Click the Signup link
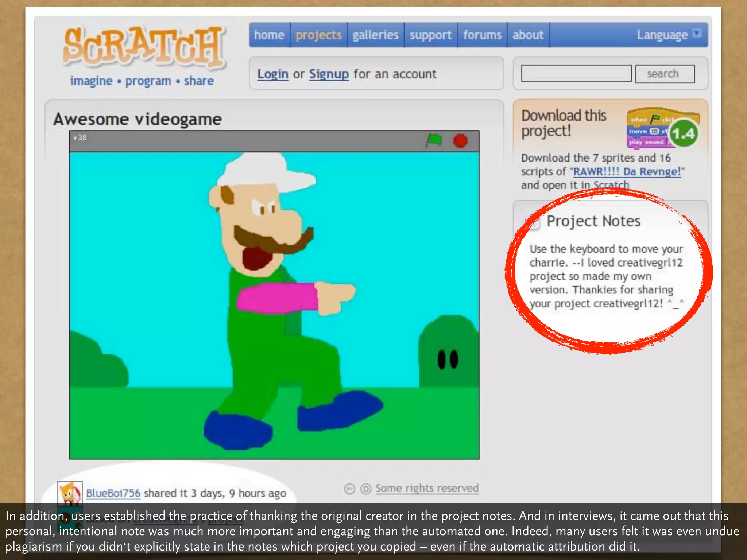Viewport: 747px width, 560px height. (329, 74)
